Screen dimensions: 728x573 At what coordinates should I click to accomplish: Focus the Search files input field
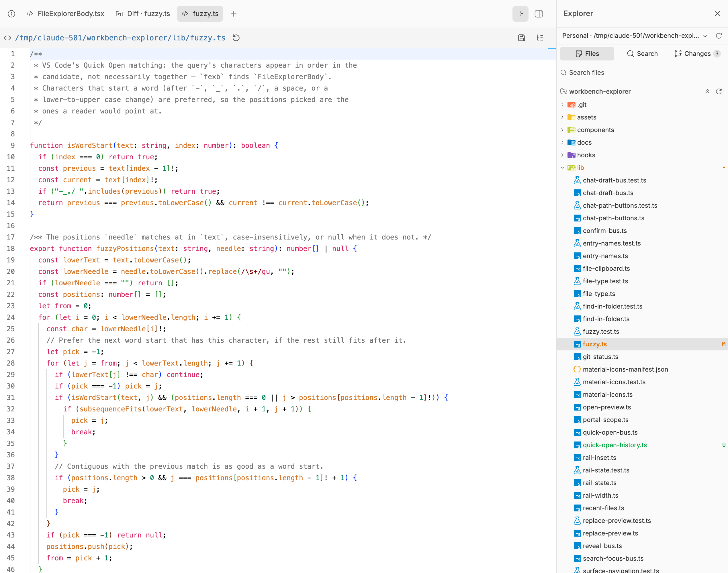click(642, 72)
